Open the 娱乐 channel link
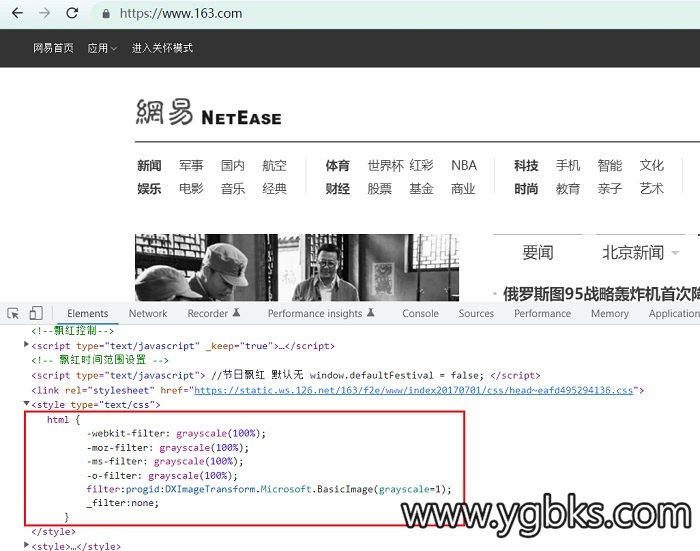 coord(149,189)
